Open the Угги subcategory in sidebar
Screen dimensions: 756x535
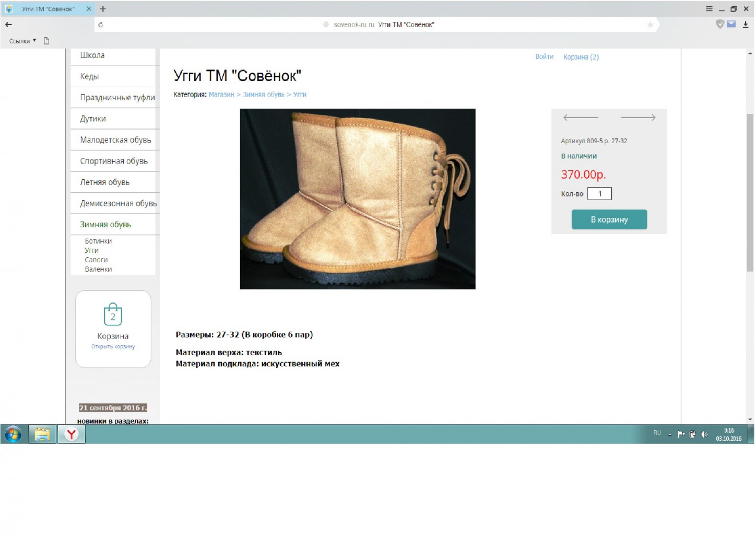(91, 251)
